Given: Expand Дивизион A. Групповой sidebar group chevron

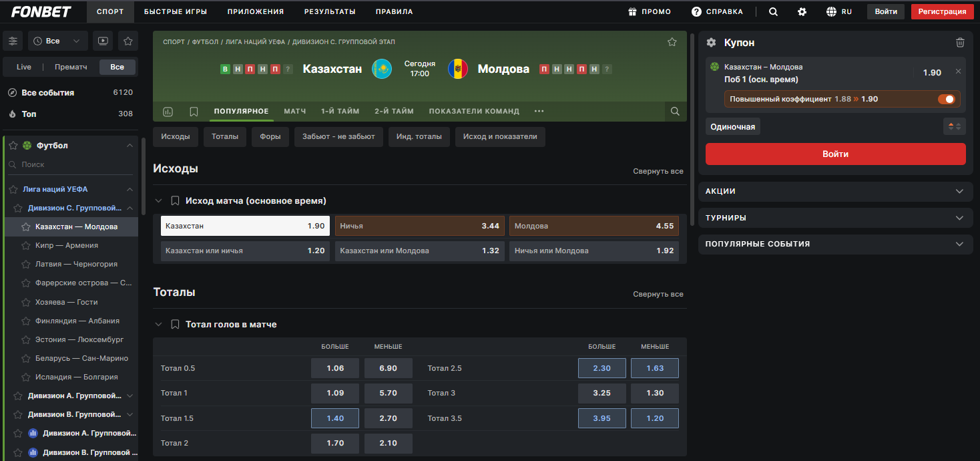Looking at the screenshot, I should tap(130, 396).
